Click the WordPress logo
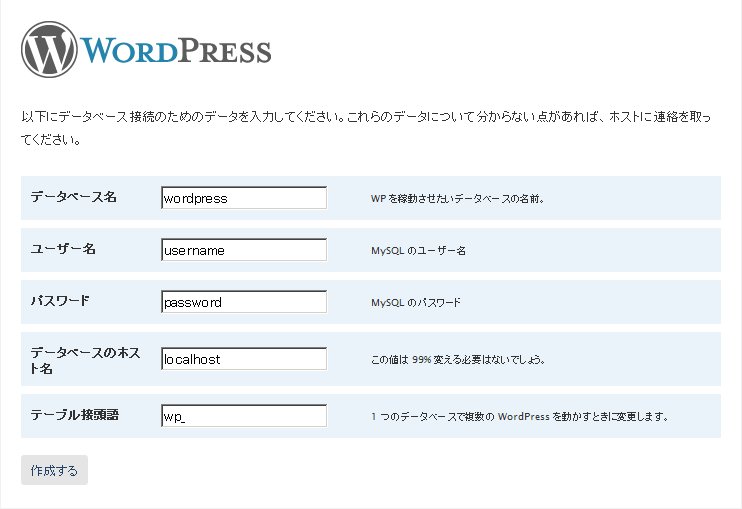This screenshot has width=742, height=509. pos(146,50)
